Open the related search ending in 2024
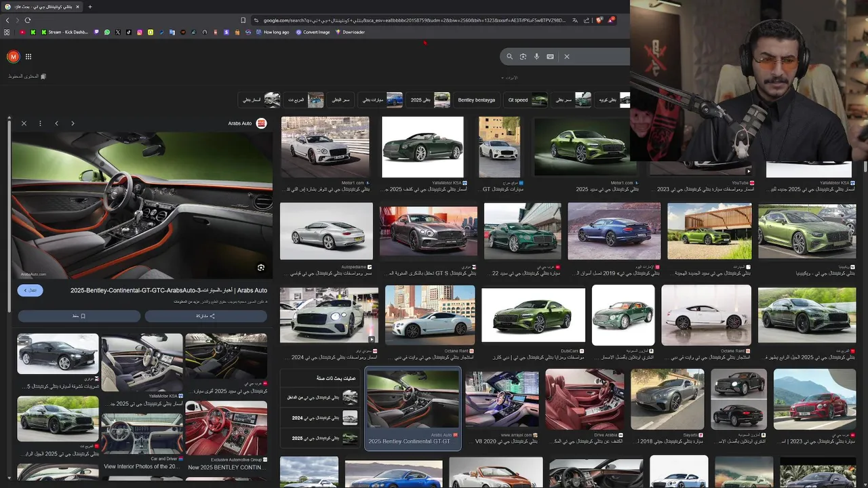Image resolution: width=868 pixels, height=488 pixels. coord(319,418)
